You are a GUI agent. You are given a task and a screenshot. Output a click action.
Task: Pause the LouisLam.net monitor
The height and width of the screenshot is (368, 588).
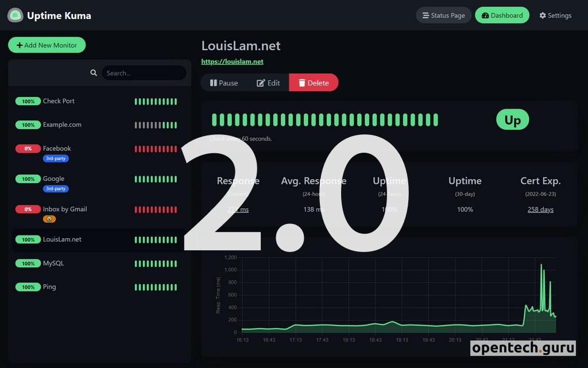point(224,83)
